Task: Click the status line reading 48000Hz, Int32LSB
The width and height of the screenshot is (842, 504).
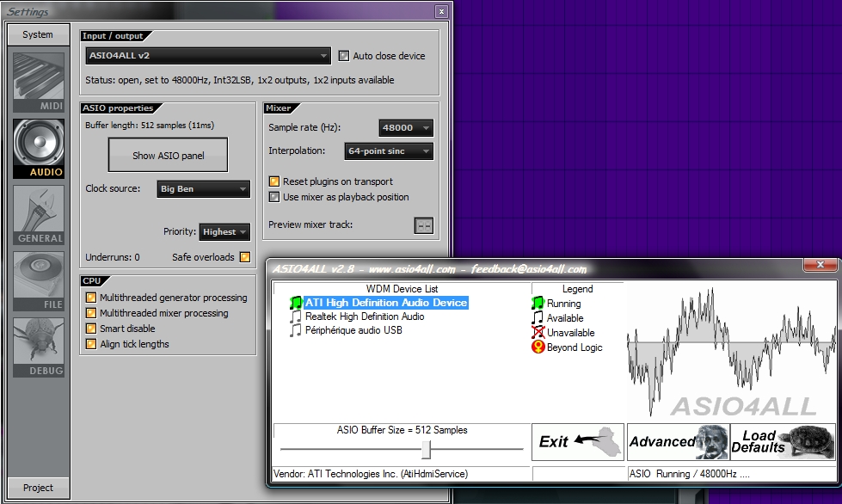Action: point(239,80)
